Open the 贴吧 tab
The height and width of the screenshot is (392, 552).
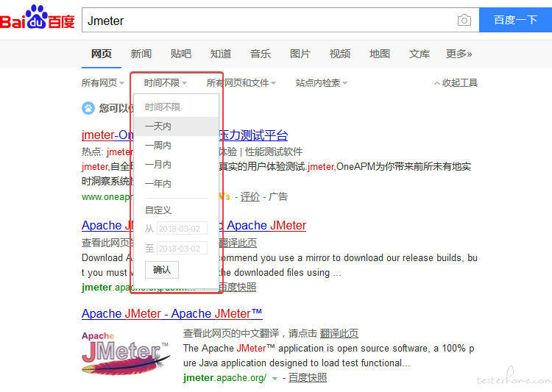click(181, 54)
